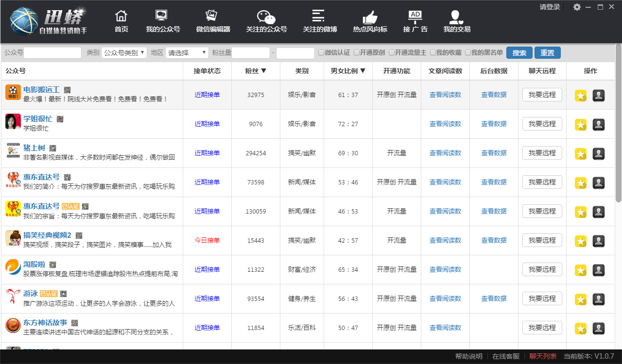This screenshot has width=622, height=364.
Task: Star the 搞笑经典视频2 account
Action: 581,241
